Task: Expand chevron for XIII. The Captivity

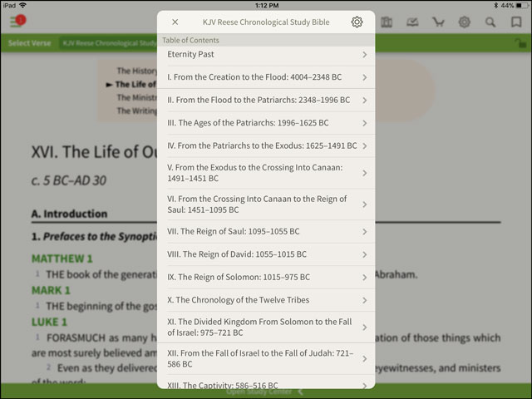Action: pos(364,386)
